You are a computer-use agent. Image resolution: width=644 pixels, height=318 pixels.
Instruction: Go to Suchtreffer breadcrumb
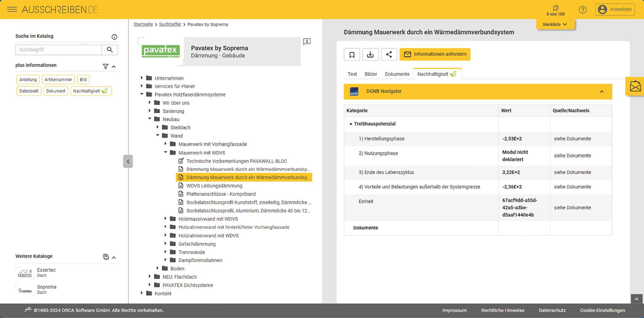point(170,24)
